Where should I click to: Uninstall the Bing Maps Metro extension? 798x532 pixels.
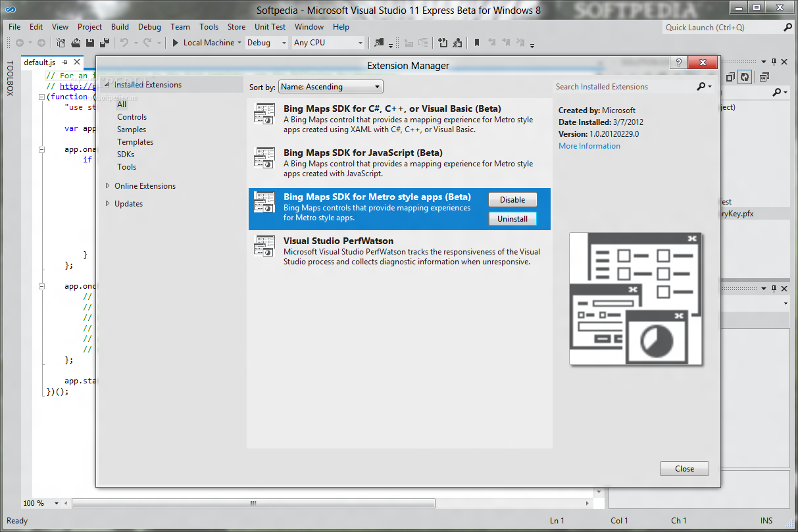(x=512, y=219)
